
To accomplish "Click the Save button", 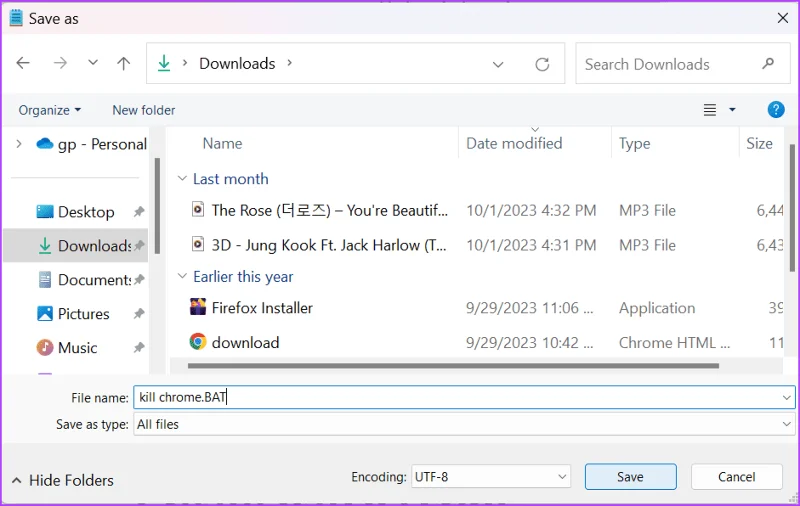I will click(x=631, y=476).
